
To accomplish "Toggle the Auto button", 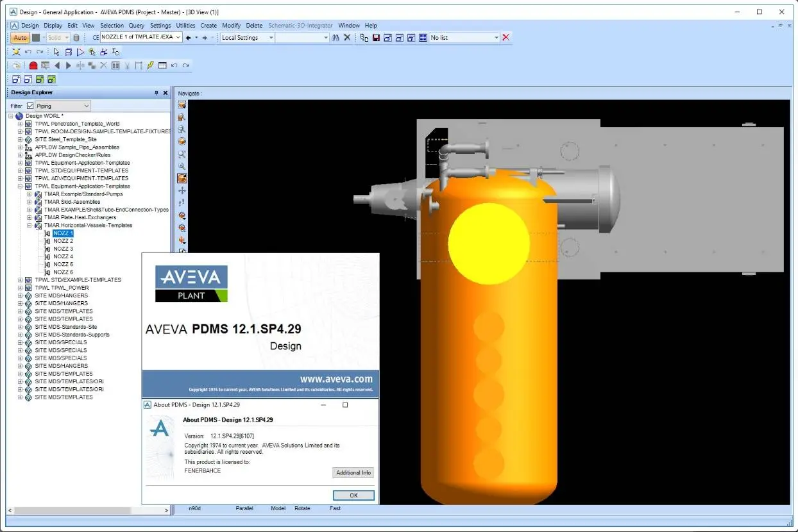I will coord(21,38).
